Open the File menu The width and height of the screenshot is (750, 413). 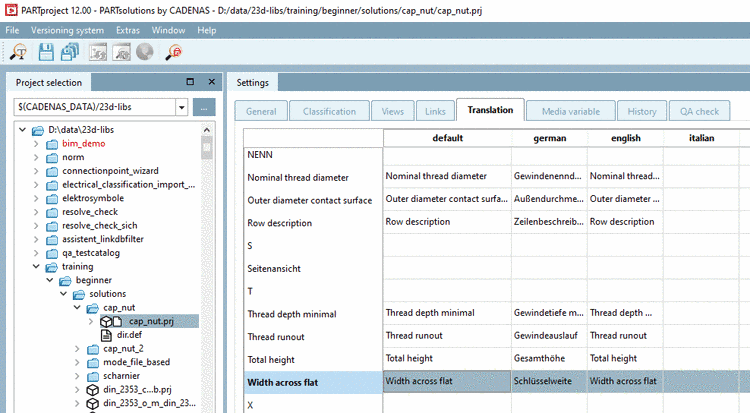[x=12, y=30]
